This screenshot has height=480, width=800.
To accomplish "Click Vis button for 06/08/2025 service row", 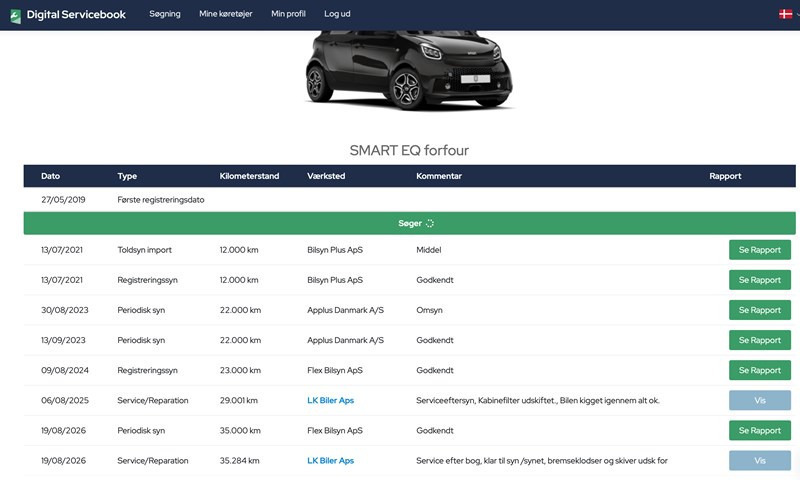I will 760,400.
